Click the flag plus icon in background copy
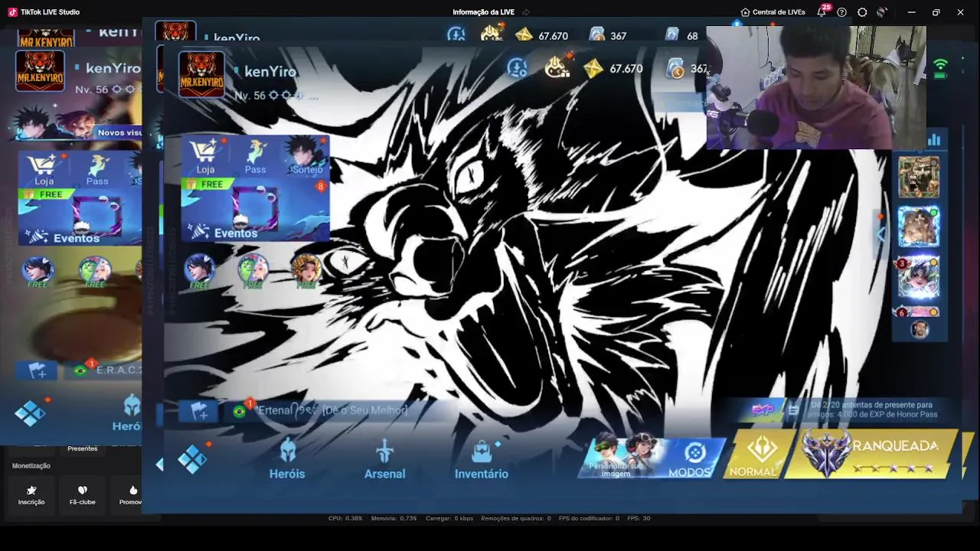Viewport: 980px width, 551px height. (x=37, y=370)
